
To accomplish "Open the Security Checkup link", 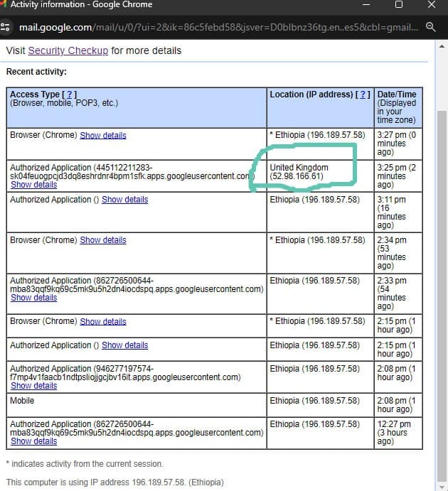I will [x=68, y=50].
